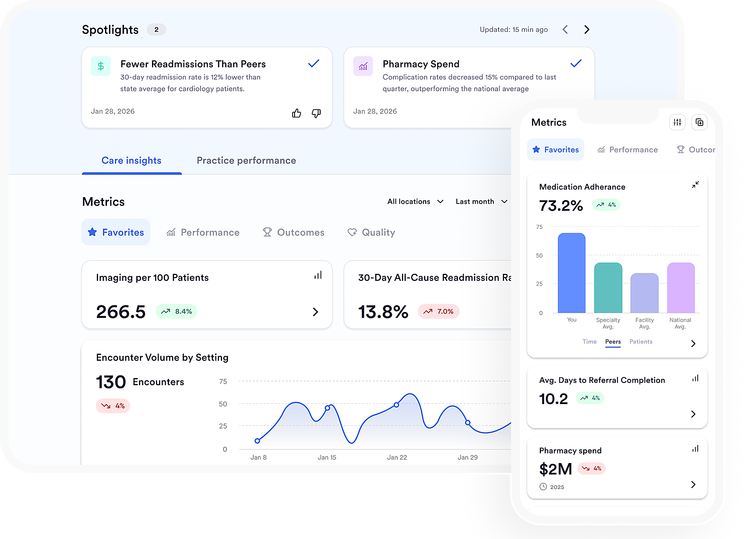Click the blue You bar in chart
Screen dimensions: 756x539
pyautogui.click(x=571, y=273)
